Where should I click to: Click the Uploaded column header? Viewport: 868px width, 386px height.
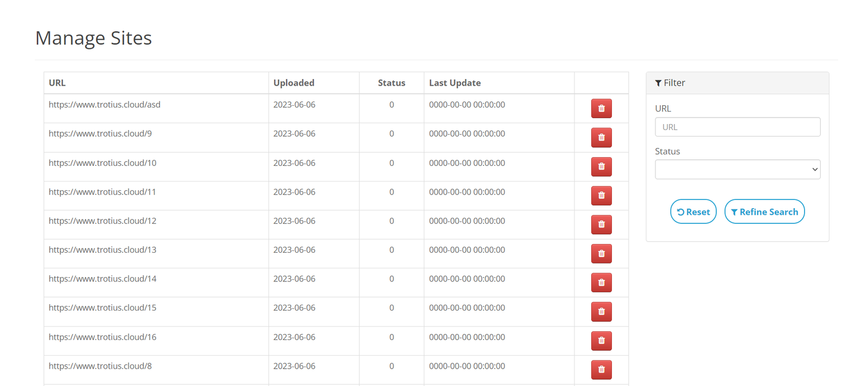[x=293, y=83]
